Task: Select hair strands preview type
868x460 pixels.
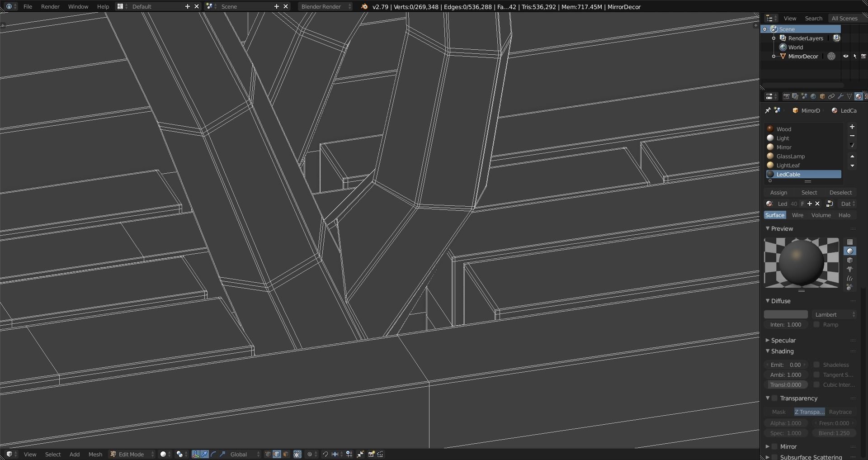Action: [850, 279]
